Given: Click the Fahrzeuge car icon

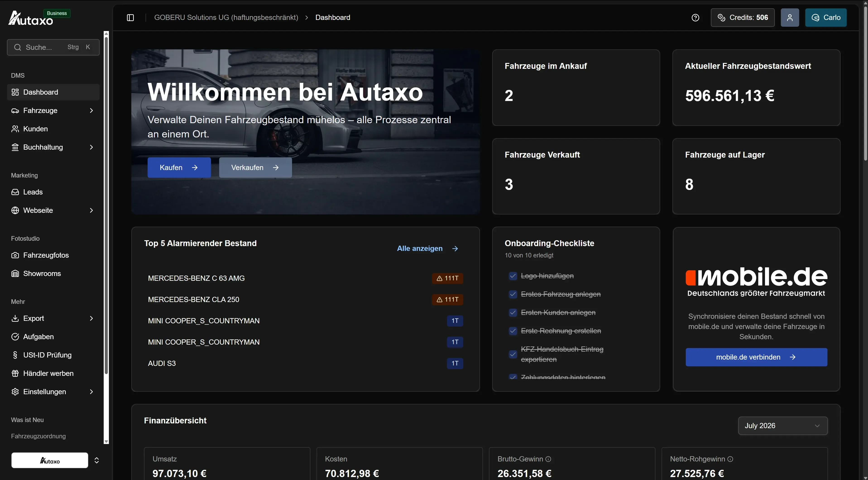Looking at the screenshot, I should click(15, 110).
